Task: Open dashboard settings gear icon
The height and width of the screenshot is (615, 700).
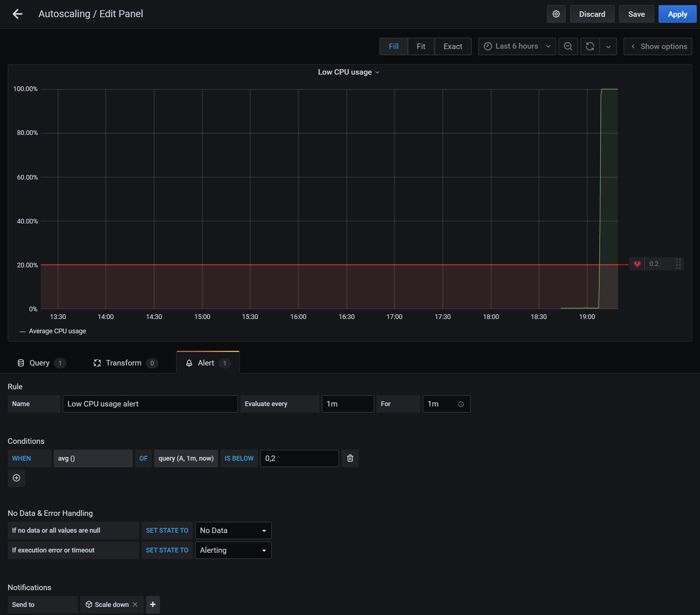Action: pyautogui.click(x=556, y=14)
